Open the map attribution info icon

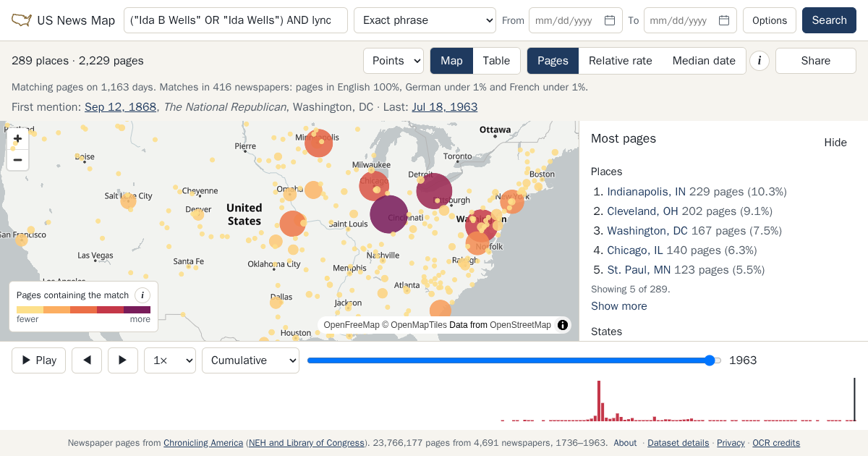point(563,325)
